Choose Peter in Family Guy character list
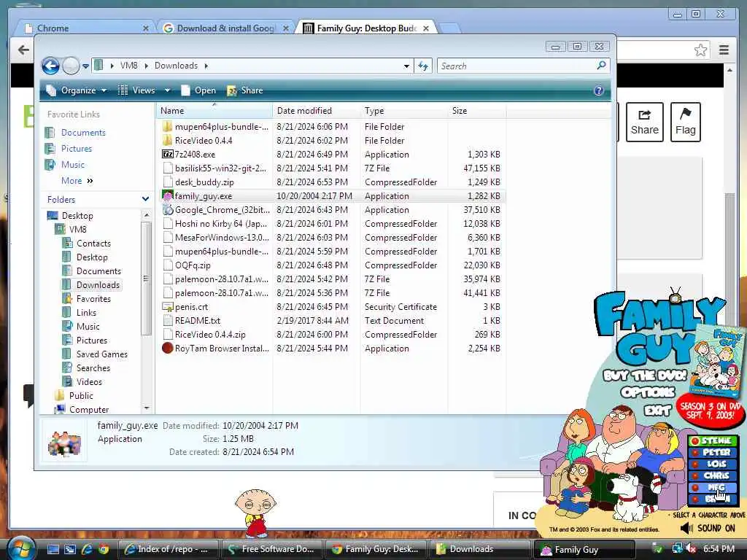 713,452
